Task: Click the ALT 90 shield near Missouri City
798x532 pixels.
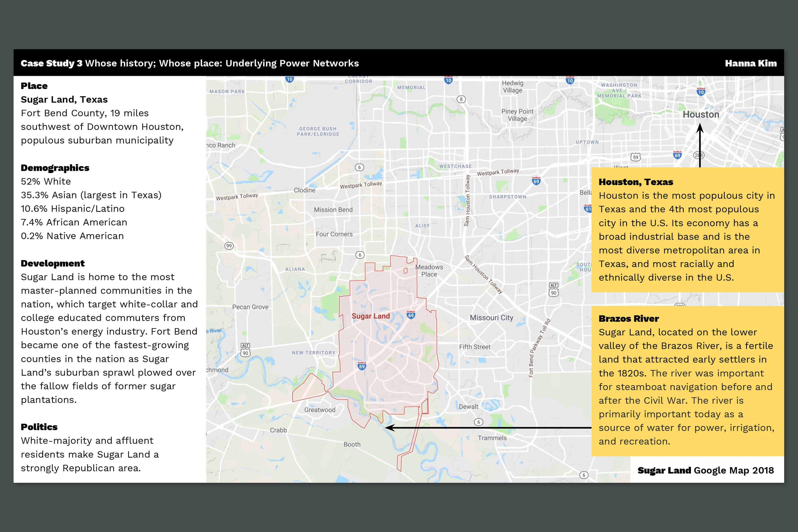Action: [553, 290]
